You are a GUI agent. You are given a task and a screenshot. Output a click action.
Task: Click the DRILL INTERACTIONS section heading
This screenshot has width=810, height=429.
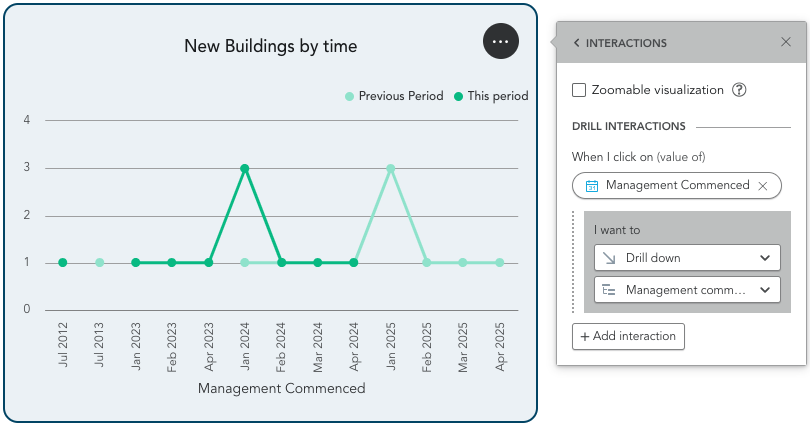(629, 126)
